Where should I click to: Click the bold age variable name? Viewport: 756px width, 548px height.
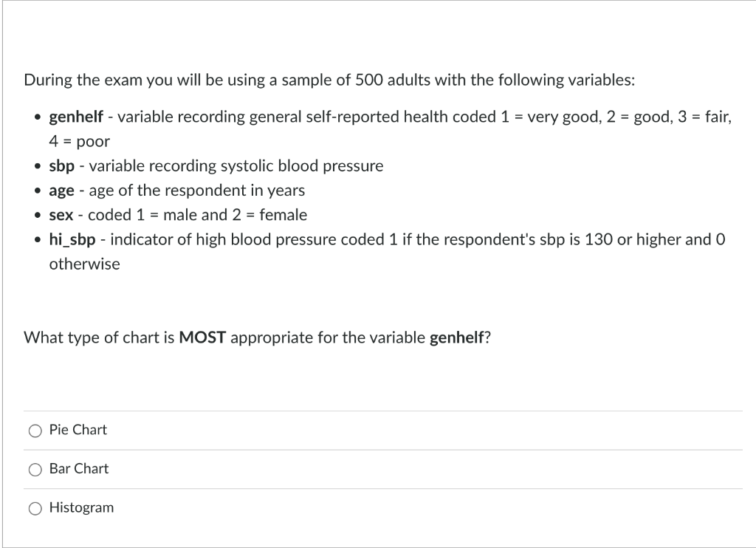point(62,191)
